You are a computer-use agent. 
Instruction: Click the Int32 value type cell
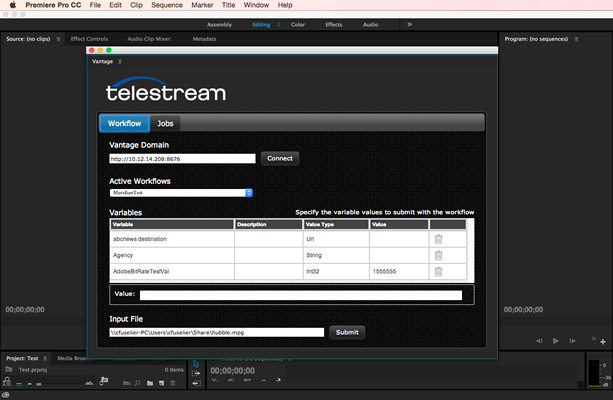pyautogui.click(x=336, y=271)
